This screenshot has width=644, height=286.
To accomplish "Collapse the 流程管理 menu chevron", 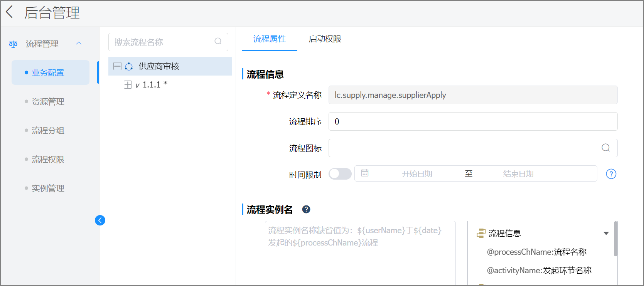I will [x=79, y=43].
